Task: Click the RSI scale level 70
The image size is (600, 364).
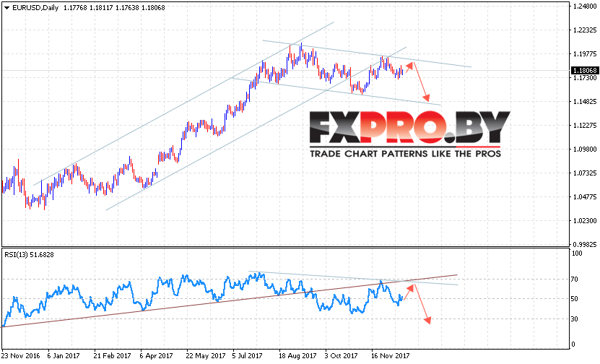Action: [x=574, y=279]
